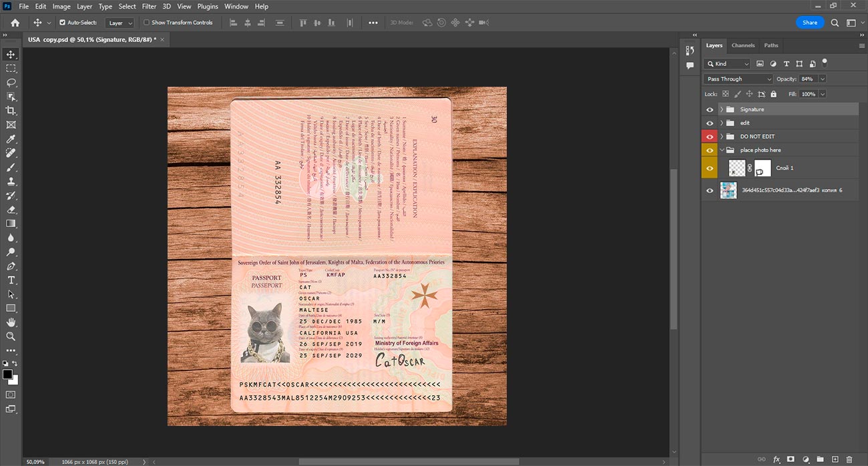Hide the place photo here group

[710, 150]
